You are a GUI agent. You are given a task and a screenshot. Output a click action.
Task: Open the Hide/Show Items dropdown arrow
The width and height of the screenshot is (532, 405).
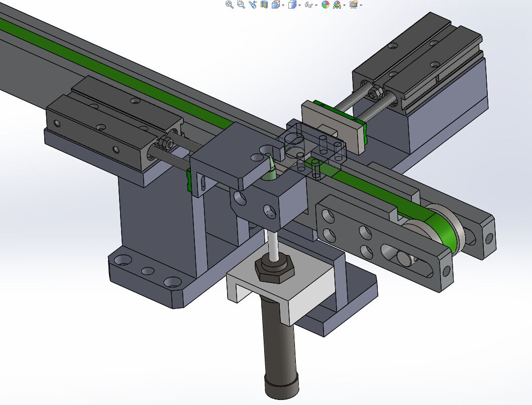tap(316, 5)
